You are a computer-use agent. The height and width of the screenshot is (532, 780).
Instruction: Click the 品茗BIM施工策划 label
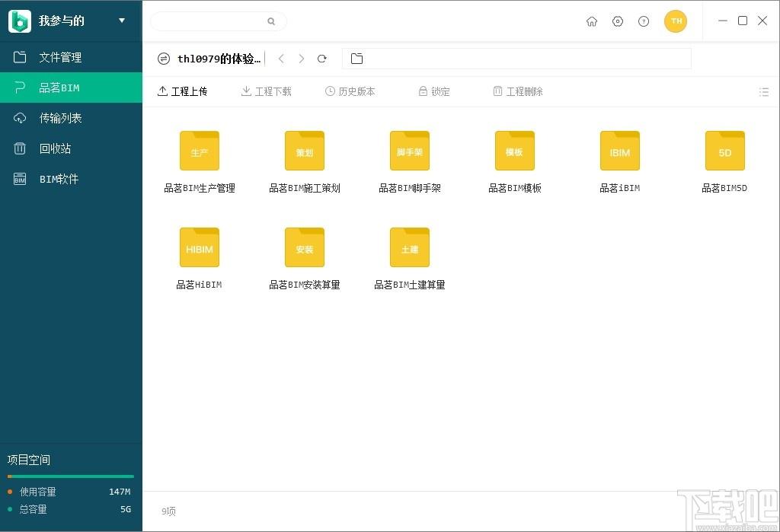tap(305, 188)
